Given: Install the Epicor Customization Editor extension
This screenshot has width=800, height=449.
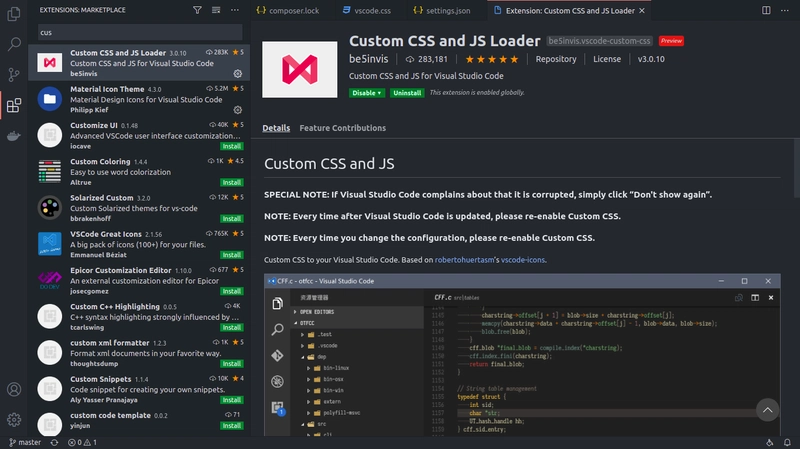Looking at the screenshot, I should point(232,291).
